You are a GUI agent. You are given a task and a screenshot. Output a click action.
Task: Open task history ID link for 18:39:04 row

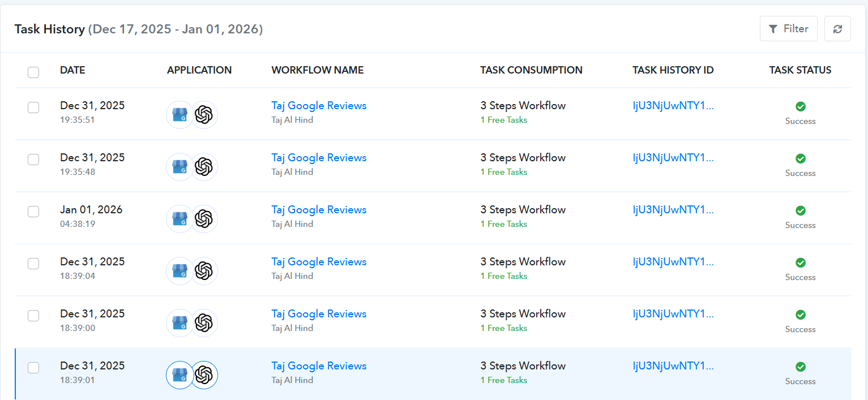673,262
